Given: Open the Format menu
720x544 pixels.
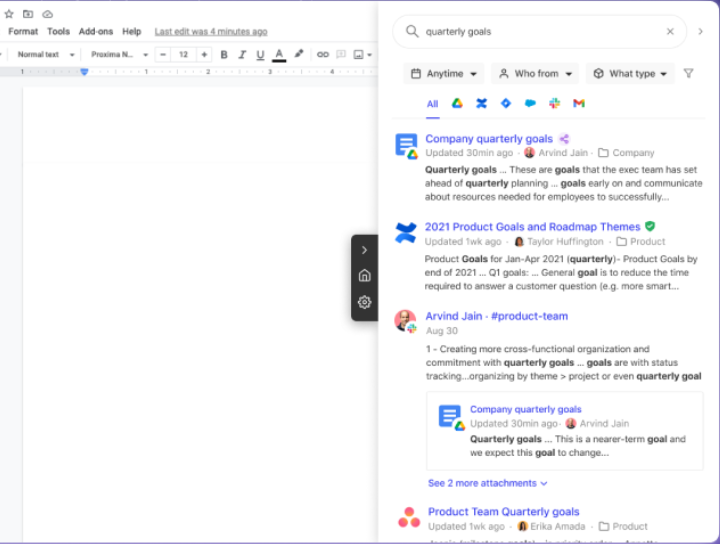Looking at the screenshot, I should coord(23,32).
